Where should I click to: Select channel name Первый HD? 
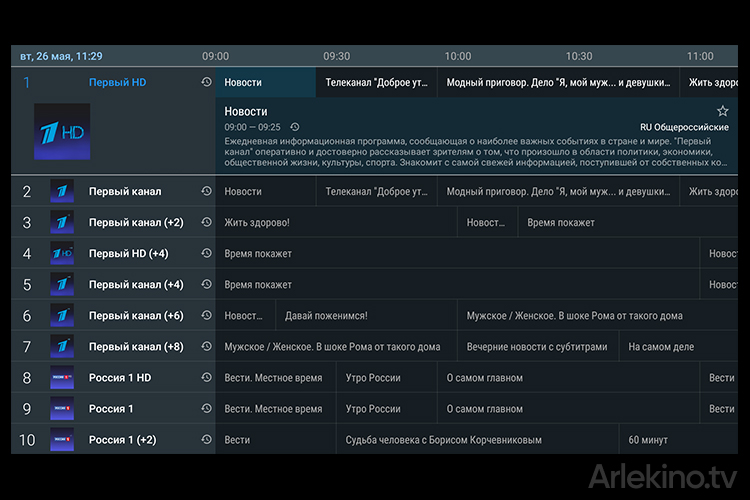coord(118,82)
